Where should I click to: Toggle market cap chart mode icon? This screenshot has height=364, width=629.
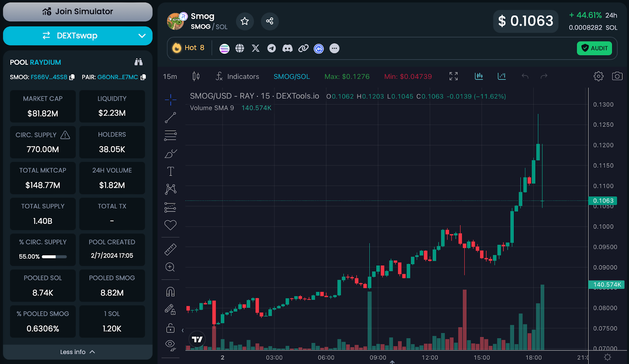point(502,76)
